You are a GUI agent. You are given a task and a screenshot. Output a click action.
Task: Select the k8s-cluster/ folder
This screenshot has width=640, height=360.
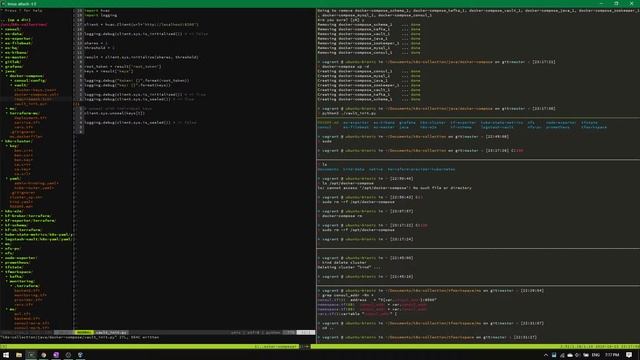tap(18, 141)
